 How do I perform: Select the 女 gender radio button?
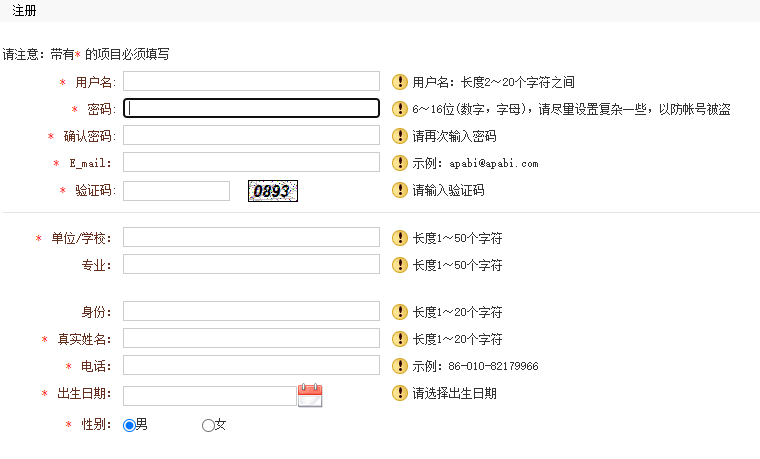[208, 425]
